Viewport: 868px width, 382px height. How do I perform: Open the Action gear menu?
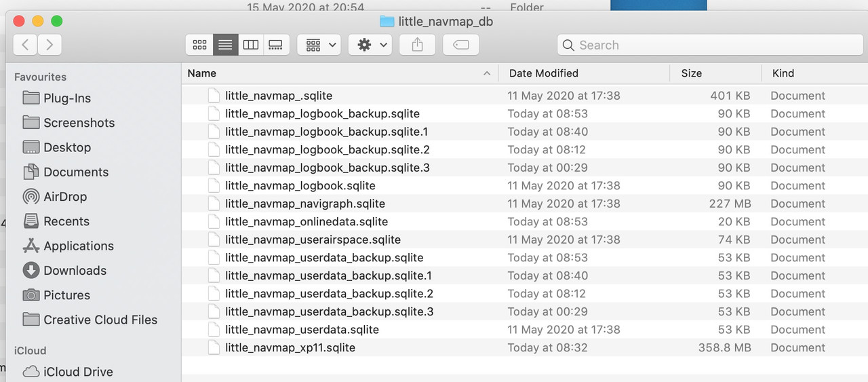[370, 45]
